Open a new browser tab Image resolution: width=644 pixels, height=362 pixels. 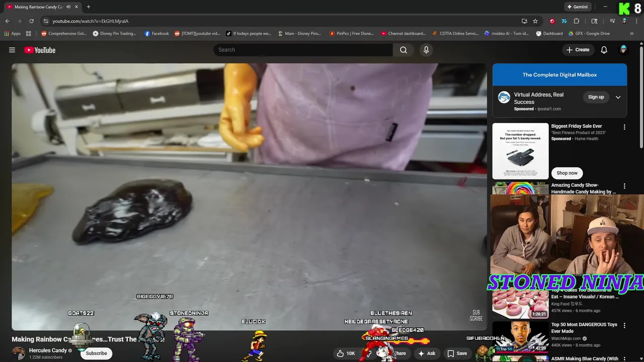[89, 7]
